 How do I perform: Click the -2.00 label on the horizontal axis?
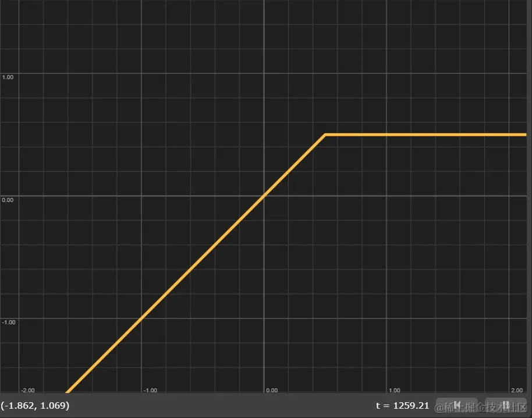pyautogui.click(x=28, y=391)
